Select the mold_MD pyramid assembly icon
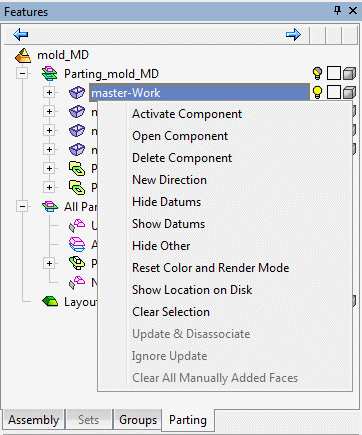362x435 pixels. (x=23, y=55)
